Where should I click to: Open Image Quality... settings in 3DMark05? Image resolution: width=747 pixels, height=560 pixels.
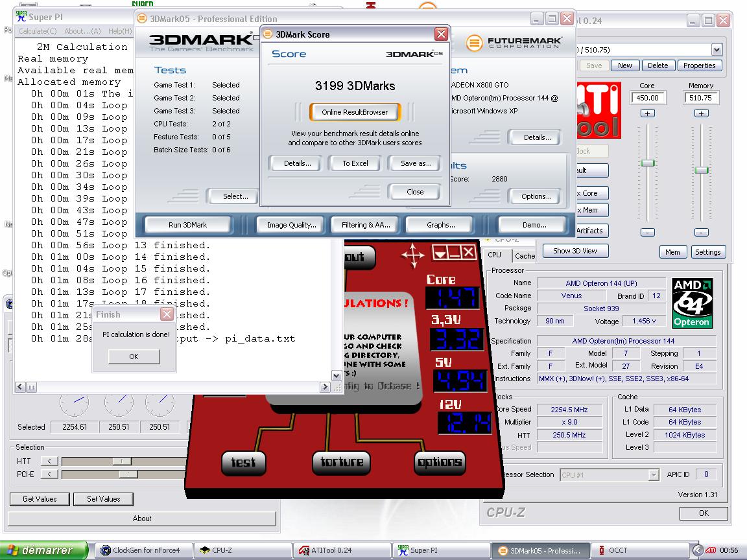click(292, 226)
